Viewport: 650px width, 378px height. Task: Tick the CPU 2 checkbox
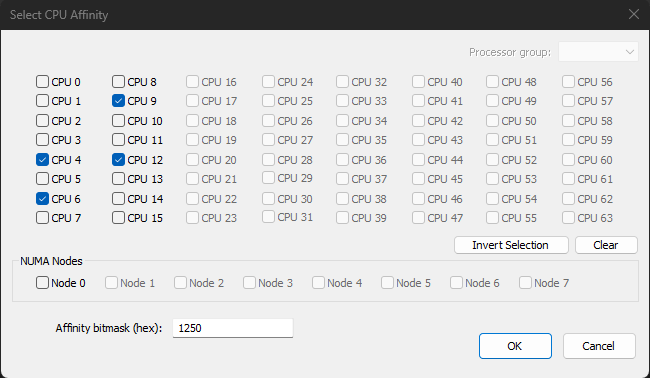(x=42, y=121)
